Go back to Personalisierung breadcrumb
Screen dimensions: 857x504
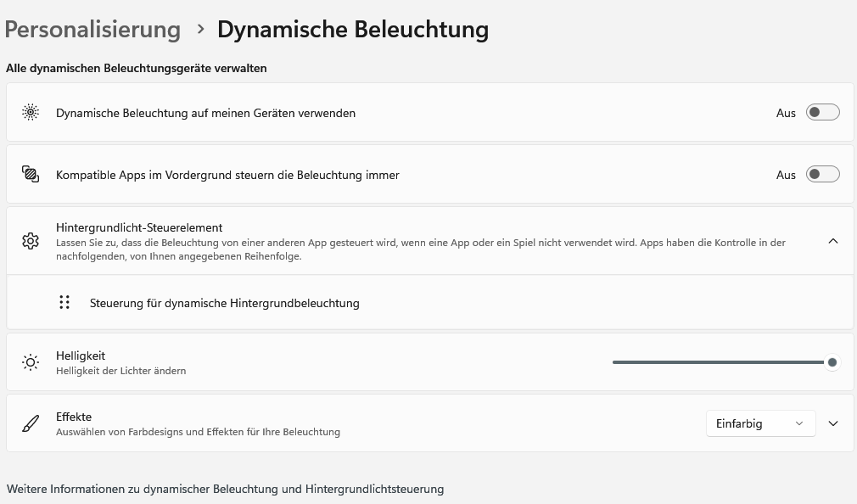92,30
